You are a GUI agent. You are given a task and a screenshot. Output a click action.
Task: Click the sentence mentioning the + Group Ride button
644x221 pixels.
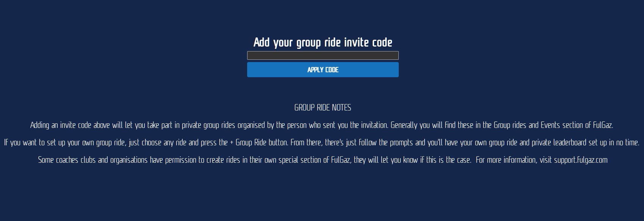click(258, 143)
